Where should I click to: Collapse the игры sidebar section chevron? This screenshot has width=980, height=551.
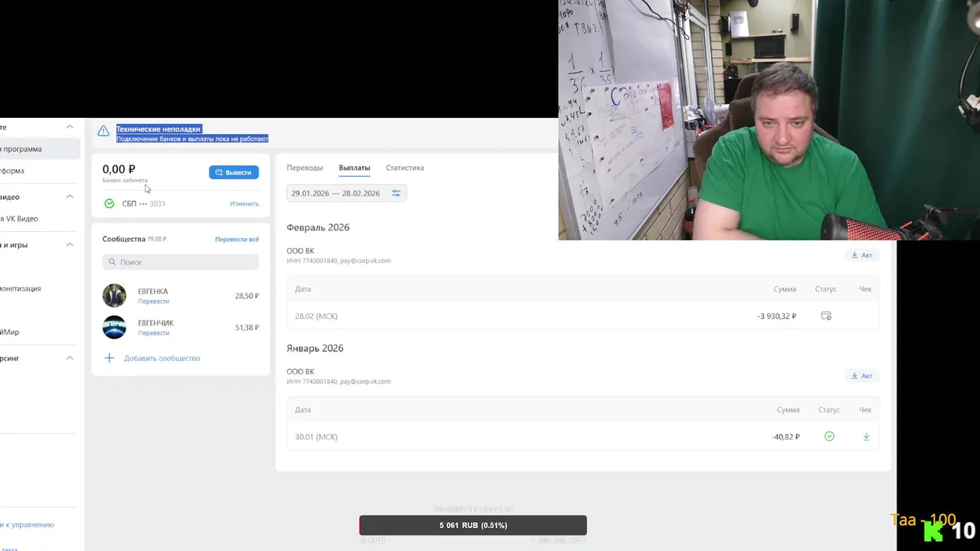(x=70, y=245)
